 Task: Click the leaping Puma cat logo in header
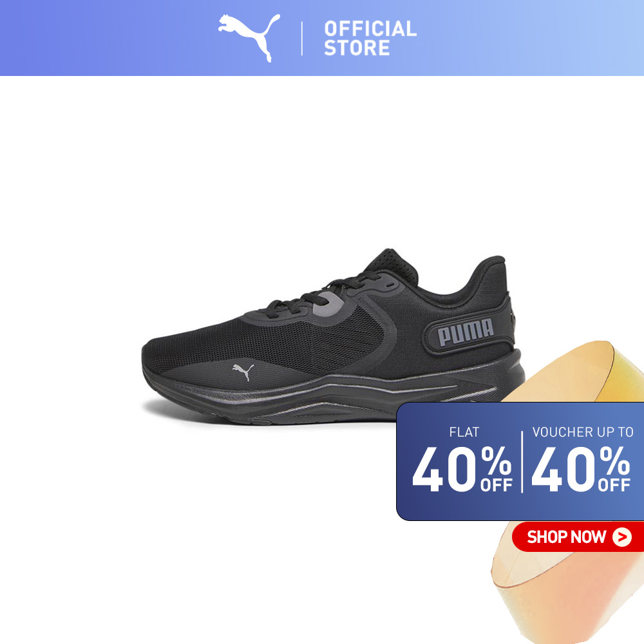pyautogui.click(x=249, y=38)
